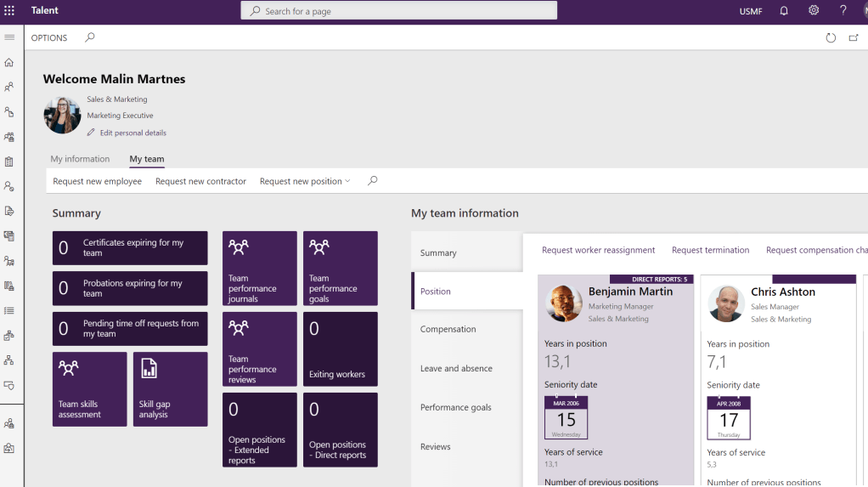This screenshot has height=487, width=868.
Task: Open the OPTIONS menu
Action: (49, 38)
